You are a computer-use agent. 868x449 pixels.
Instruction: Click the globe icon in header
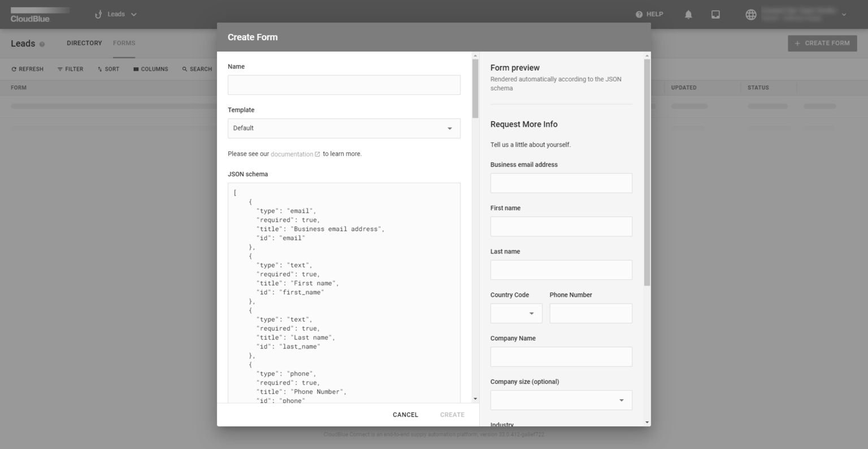point(751,15)
